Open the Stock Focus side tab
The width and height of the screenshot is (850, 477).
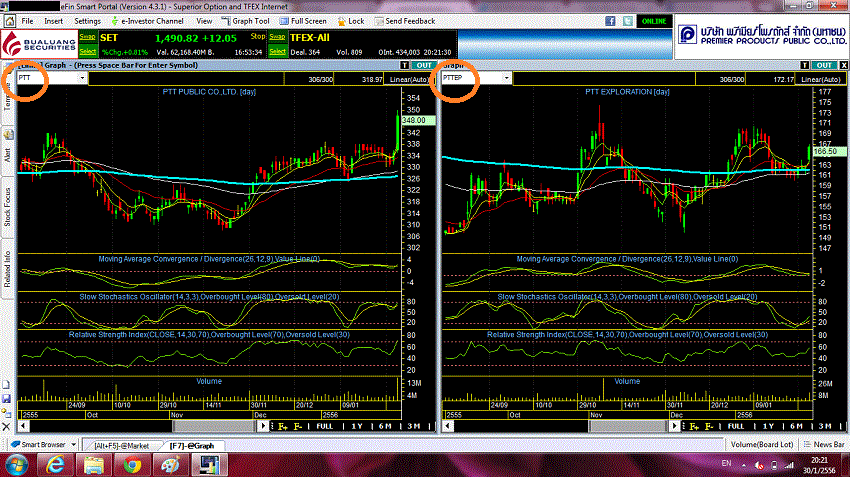coord(8,207)
